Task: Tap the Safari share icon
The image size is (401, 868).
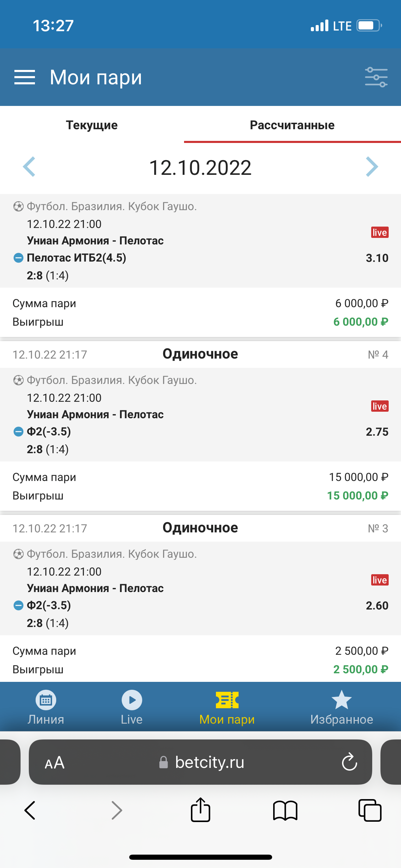Action: [200, 810]
